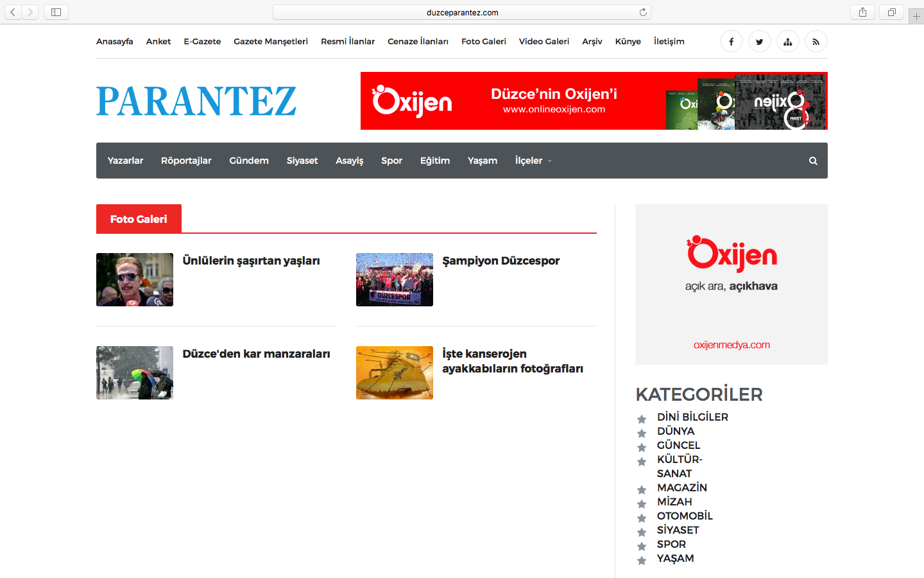The height and width of the screenshot is (578, 924).
Task: Click the kanserojen ayakkabı thumbnail image
Action: tap(395, 372)
